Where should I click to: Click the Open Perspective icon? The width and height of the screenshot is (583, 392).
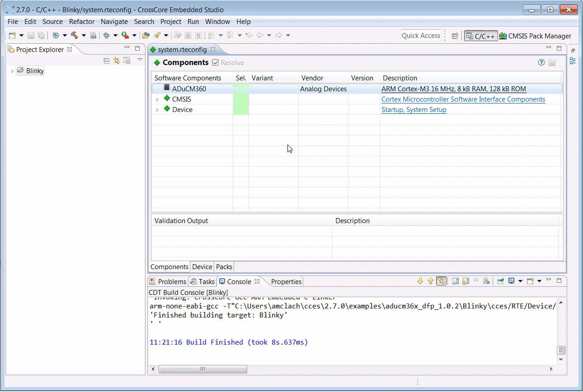coord(455,36)
